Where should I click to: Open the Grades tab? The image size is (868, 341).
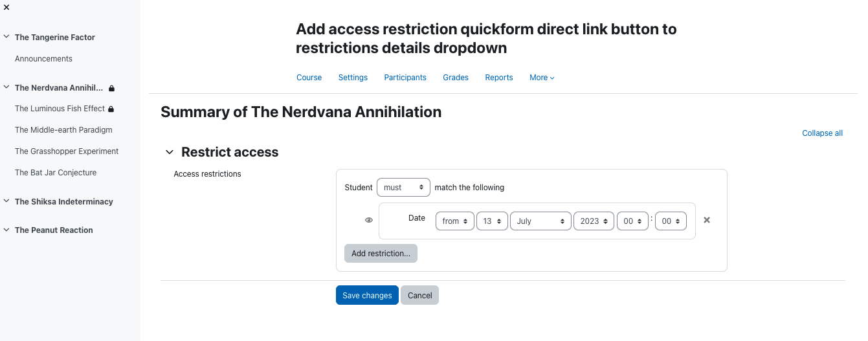[x=456, y=78]
